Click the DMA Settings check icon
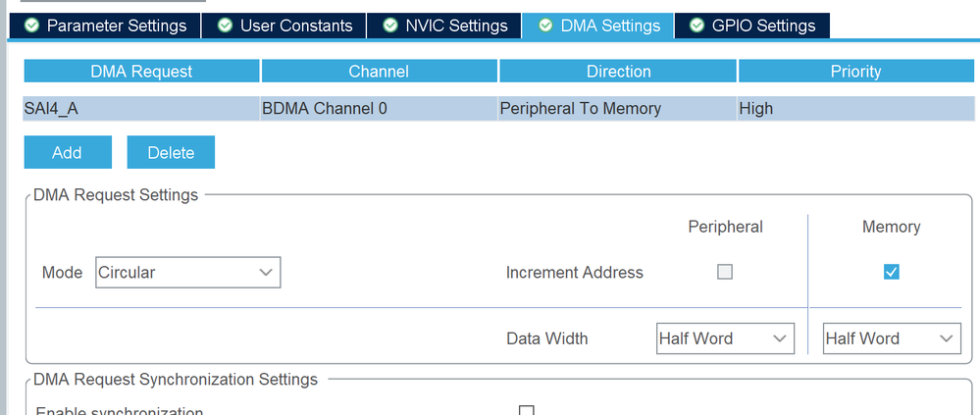This screenshot has height=415, width=980. coord(546,26)
